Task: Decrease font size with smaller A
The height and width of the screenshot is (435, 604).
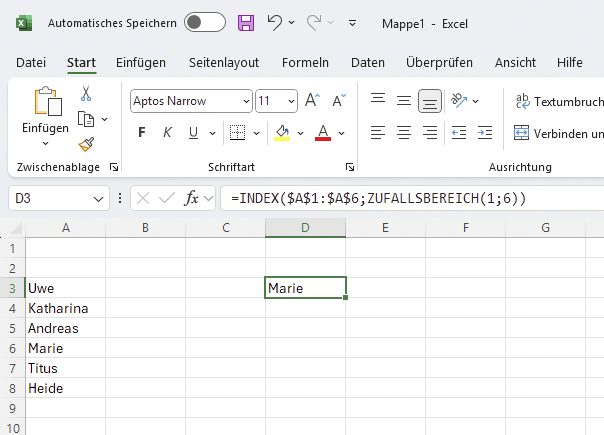Action: coord(339,100)
